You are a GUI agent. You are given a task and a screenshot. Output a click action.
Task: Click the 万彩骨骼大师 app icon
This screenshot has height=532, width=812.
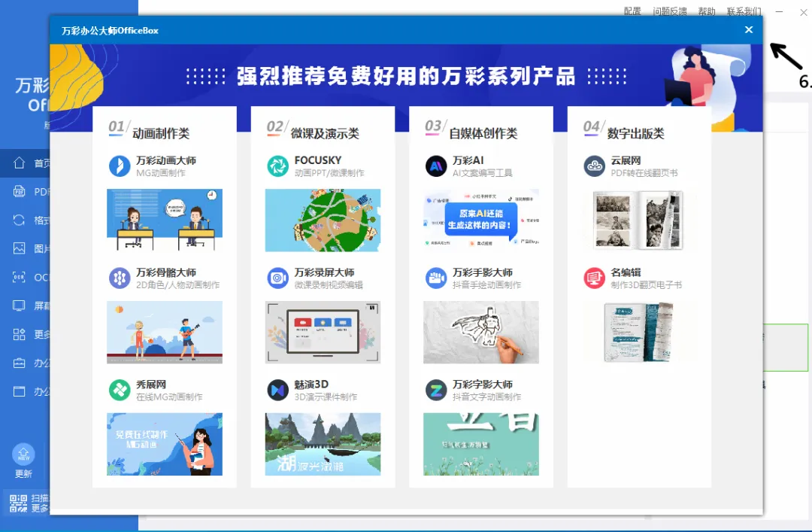[120, 278]
